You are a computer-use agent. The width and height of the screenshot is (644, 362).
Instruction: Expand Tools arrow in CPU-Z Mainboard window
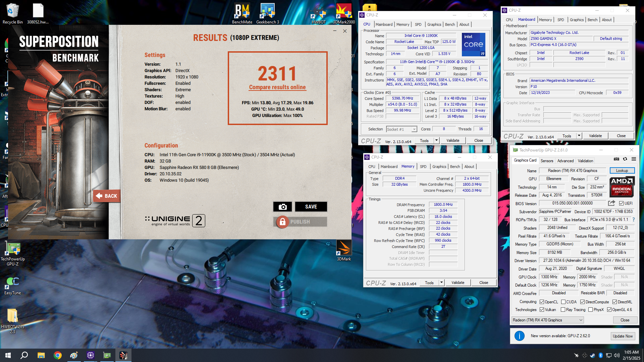[579, 136]
